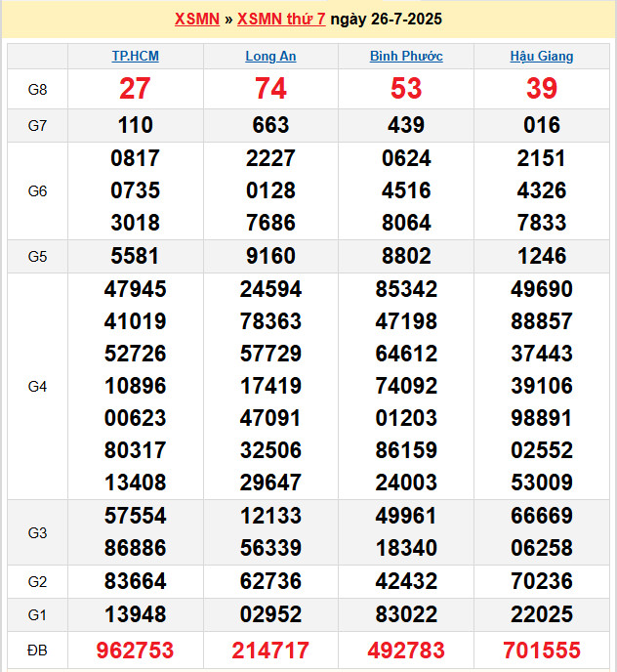Click the G8 row label
The width and height of the screenshot is (617, 672).
point(37,90)
